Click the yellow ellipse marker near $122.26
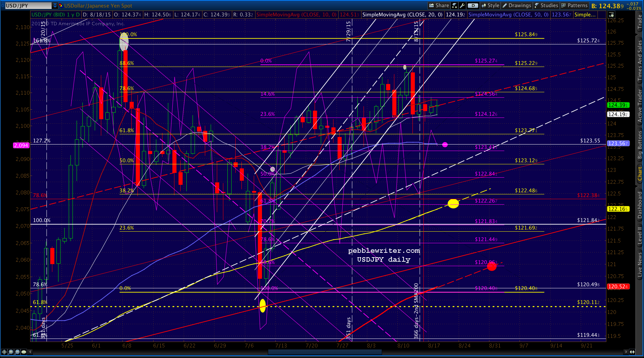 (453, 204)
